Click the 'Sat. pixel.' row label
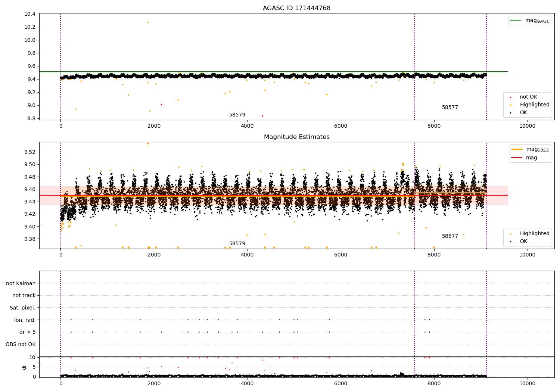Screen dimensions: 560x392 tap(22, 308)
